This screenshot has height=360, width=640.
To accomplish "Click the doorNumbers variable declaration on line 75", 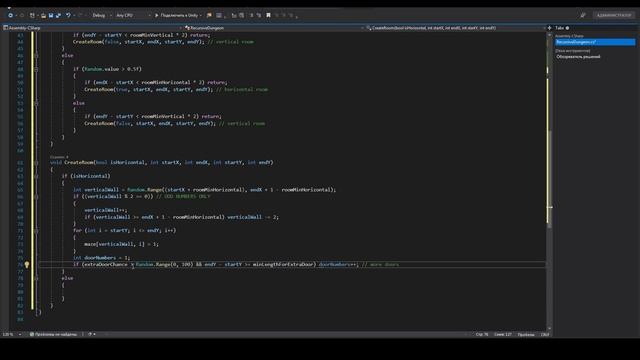I will pyautogui.click(x=100, y=258).
